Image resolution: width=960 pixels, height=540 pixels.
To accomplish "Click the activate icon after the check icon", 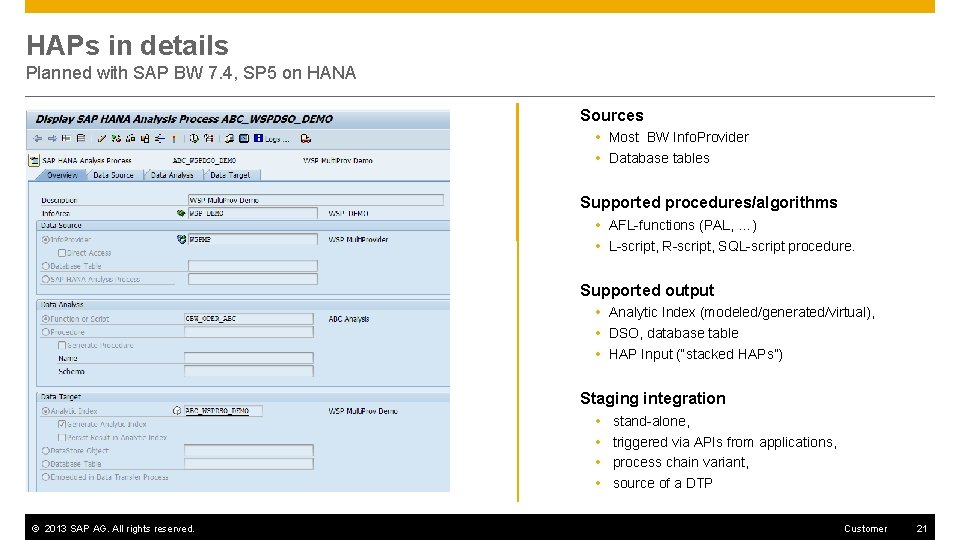I will coord(130,139).
